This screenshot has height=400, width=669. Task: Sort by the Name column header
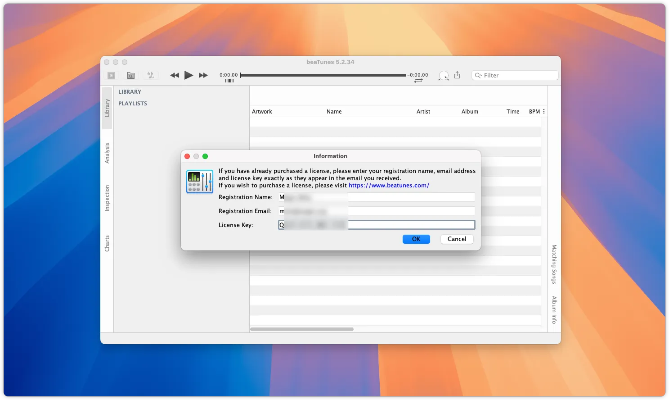[334, 111]
